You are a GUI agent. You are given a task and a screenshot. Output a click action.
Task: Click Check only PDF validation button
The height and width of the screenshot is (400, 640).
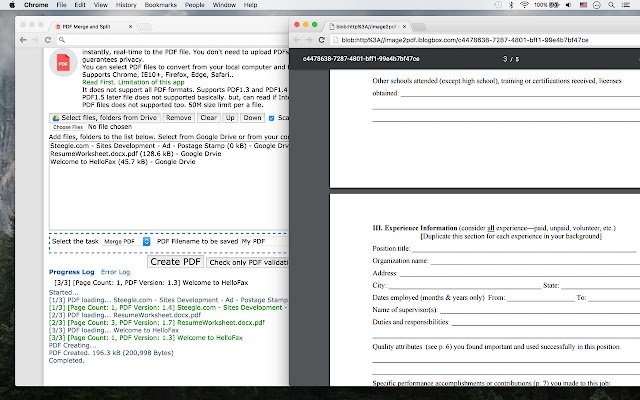[247, 262]
